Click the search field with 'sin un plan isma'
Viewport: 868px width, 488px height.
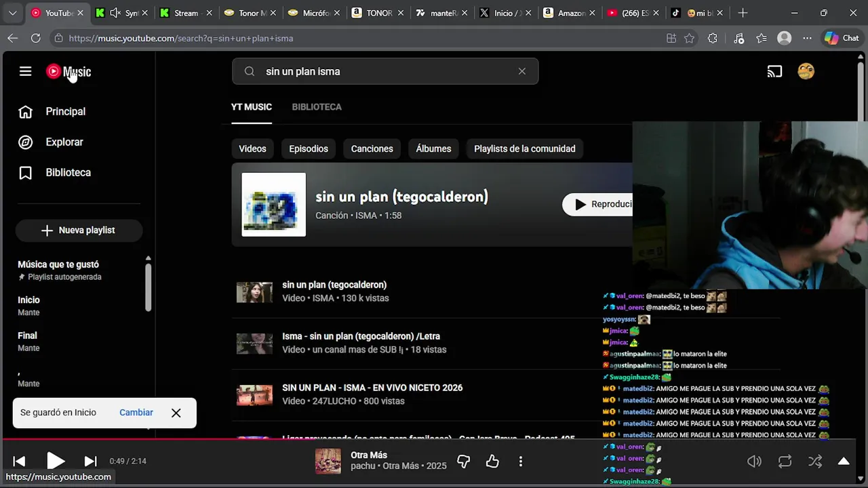point(384,71)
